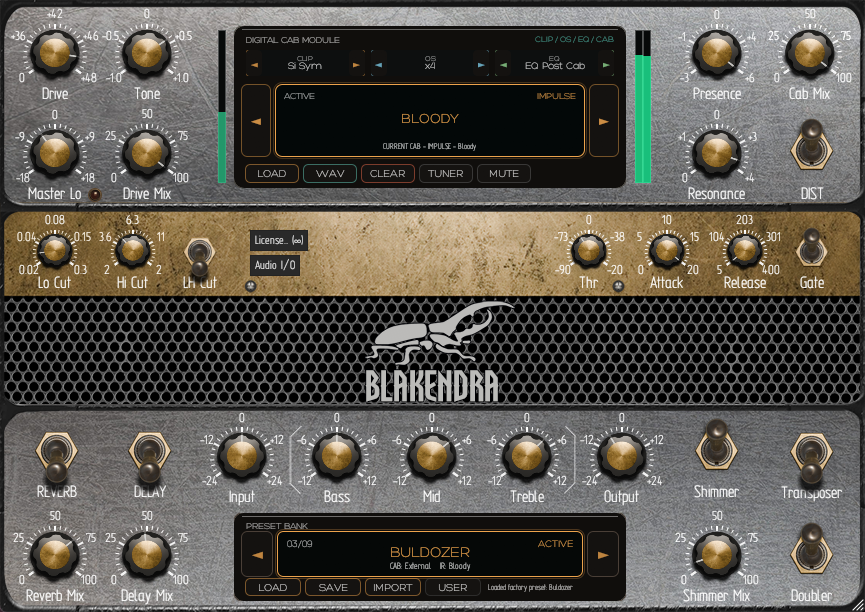This screenshot has height=612, width=865.
Task: Click the Master Lo knob
Action: [55, 152]
